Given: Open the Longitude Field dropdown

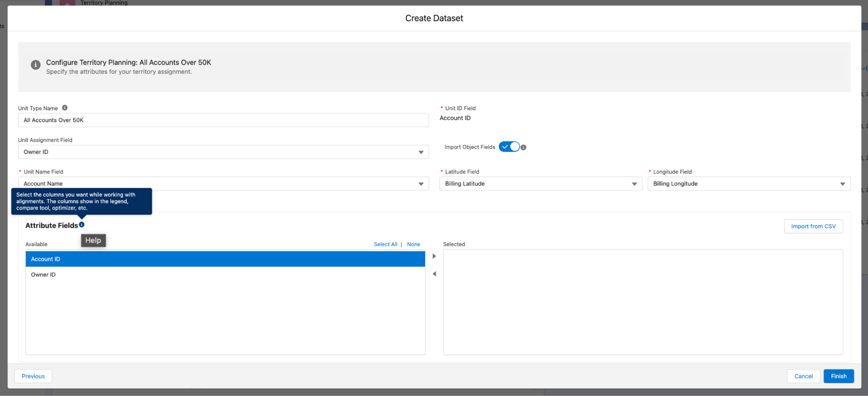Looking at the screenshot, I should click(749, 184).
